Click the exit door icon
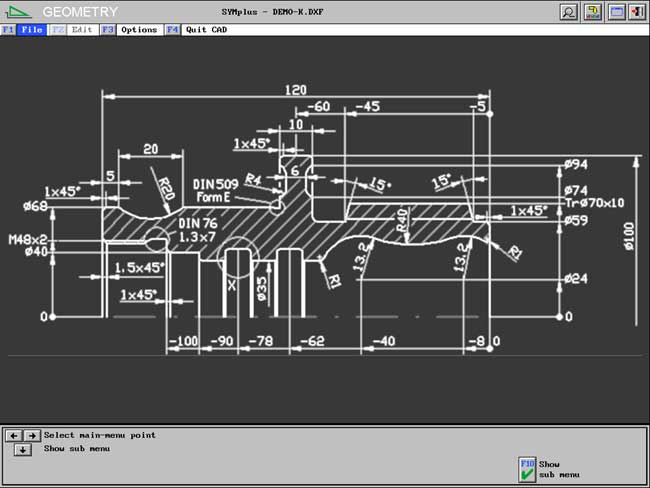This screenshot has height=488, width=650. click(x=637, y=12)
